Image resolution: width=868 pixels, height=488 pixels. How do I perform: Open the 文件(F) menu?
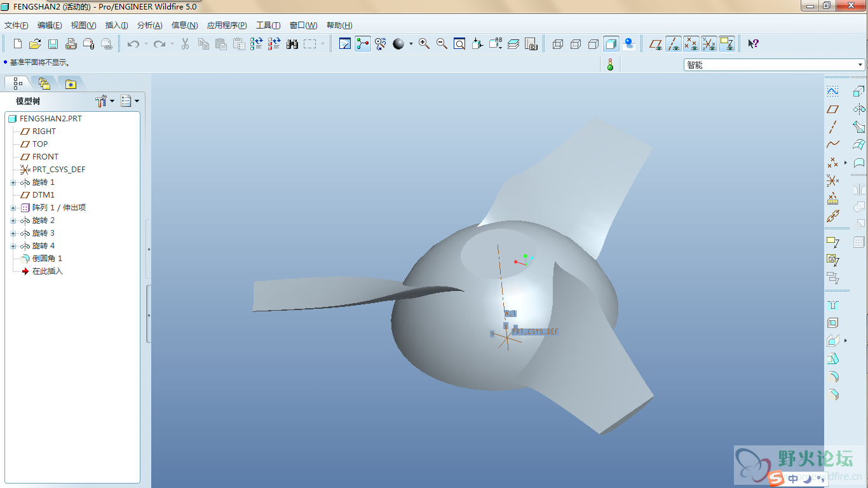(x=17, y=25)
